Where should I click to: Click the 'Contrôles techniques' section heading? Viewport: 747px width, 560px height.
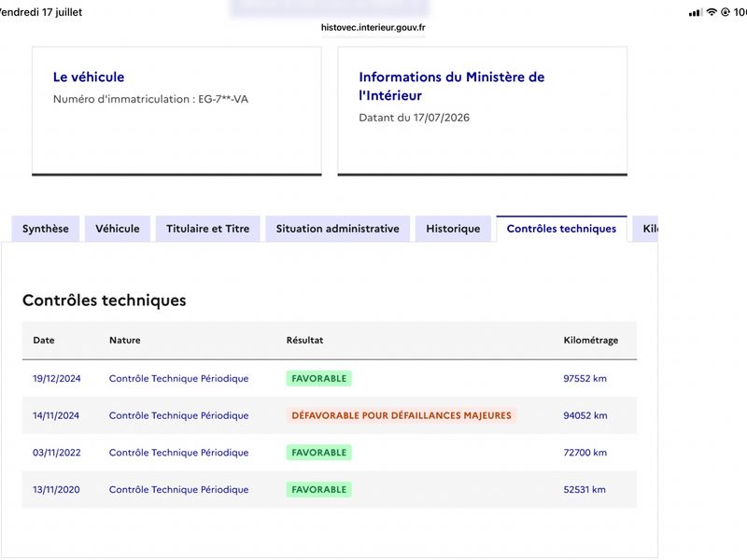105,301
